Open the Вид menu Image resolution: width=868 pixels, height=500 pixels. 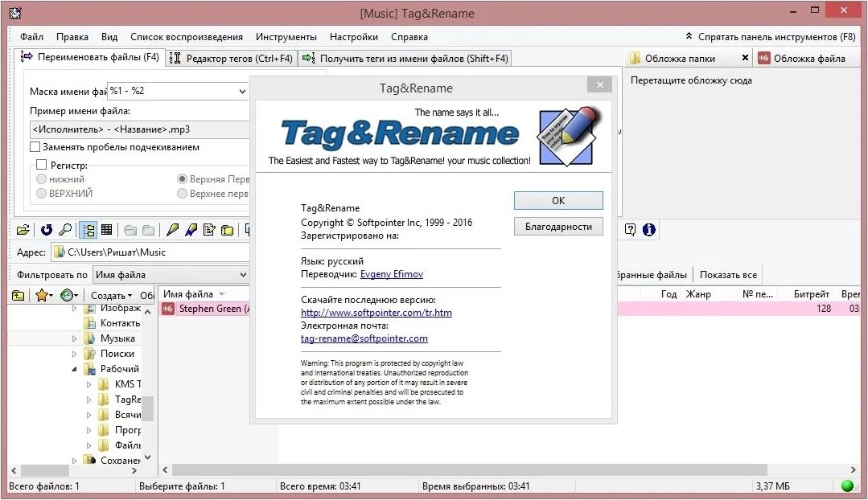coord(109,37)
